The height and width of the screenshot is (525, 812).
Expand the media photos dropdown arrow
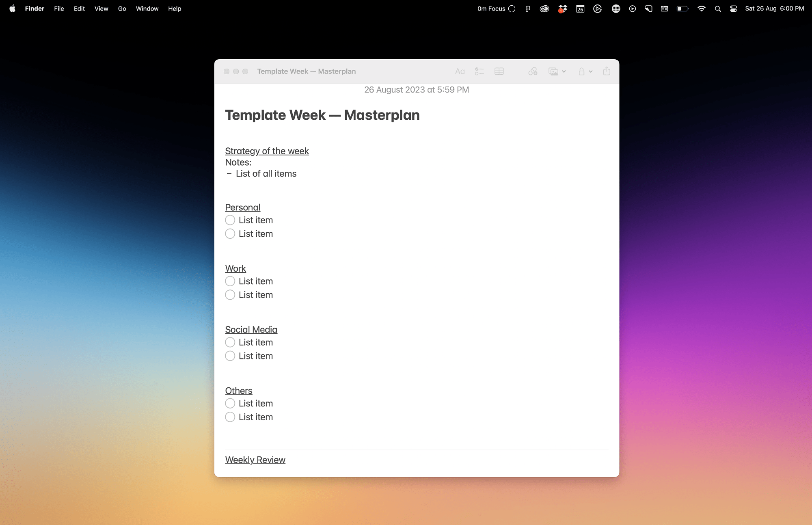coord(564,71)
